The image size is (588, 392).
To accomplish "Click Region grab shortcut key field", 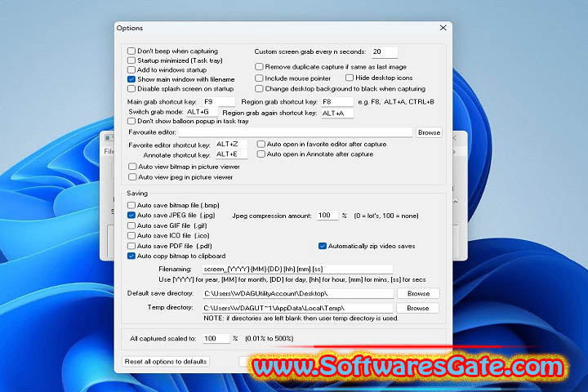I will point(337,101).
